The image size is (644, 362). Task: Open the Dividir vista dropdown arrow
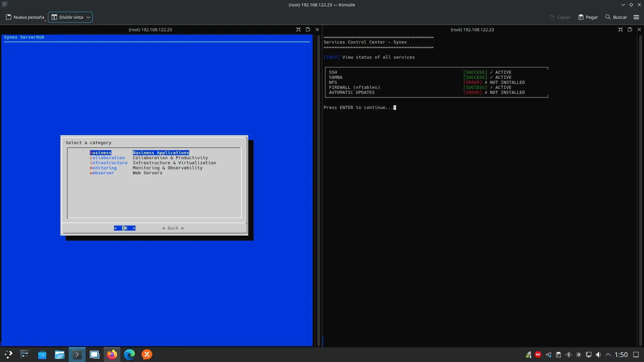(x=88, y=17)
